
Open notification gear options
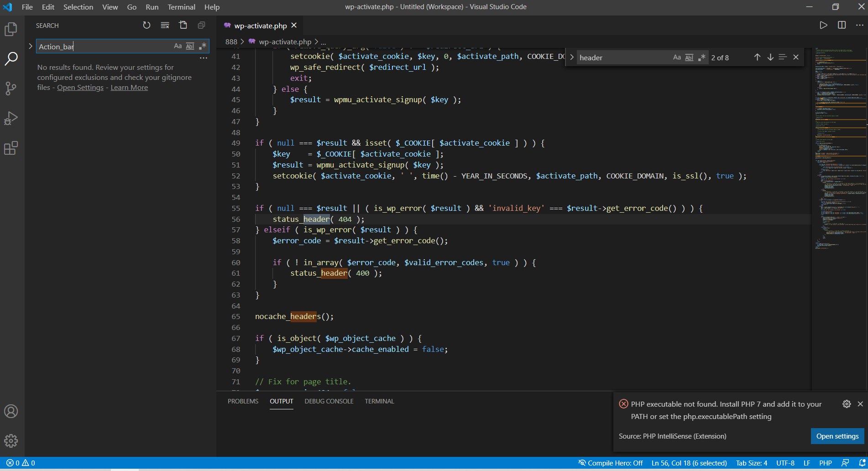coord(847,404)
